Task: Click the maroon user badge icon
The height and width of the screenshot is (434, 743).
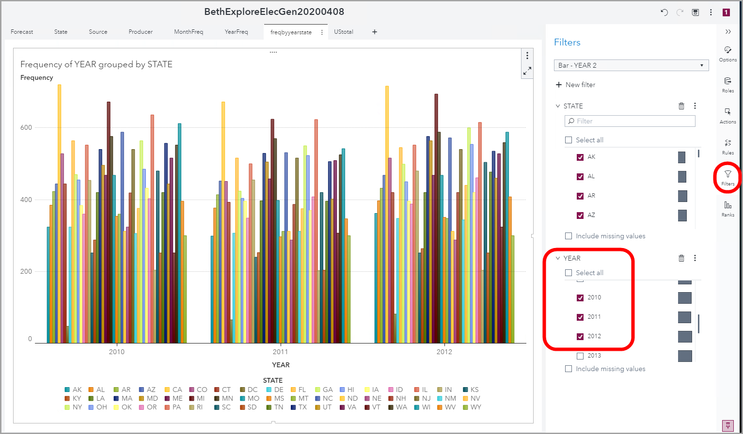Action: 726,12
